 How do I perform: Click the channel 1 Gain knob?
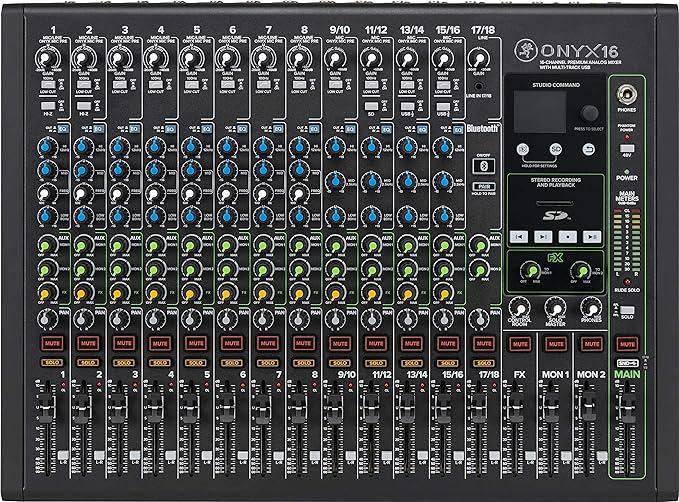[44, 62]
